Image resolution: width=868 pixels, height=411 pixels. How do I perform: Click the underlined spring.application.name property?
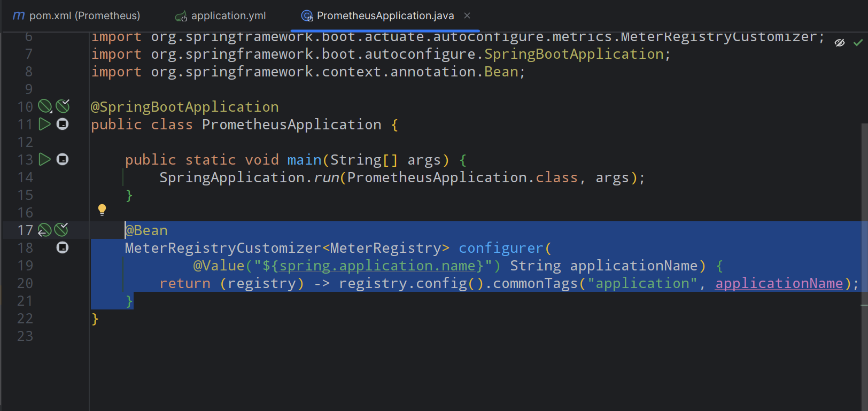(x=377, y=266)
